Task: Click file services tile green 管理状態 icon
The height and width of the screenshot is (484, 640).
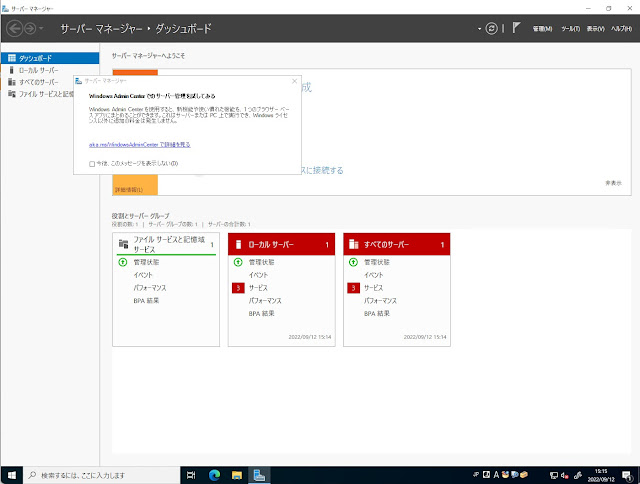Action: tap(122, 262)
